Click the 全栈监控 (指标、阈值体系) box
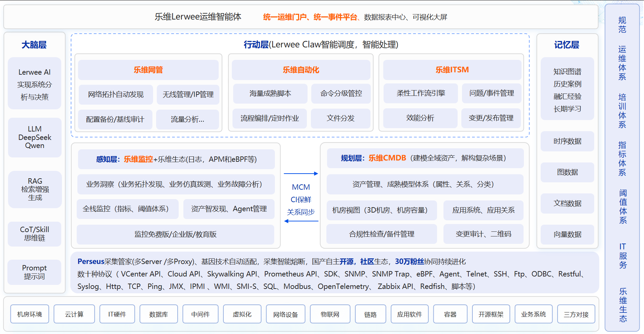 pos(128,209)
